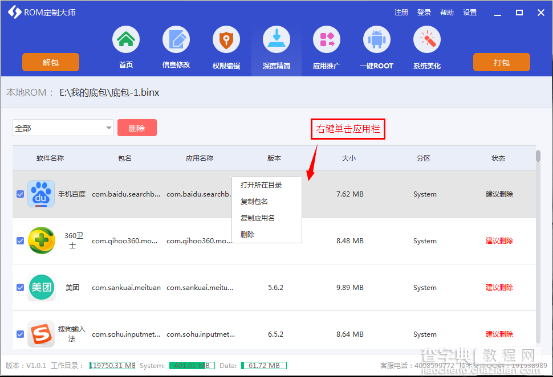Click the red 删除 button beside filter
553x377 pixels.
coord(137,128)
